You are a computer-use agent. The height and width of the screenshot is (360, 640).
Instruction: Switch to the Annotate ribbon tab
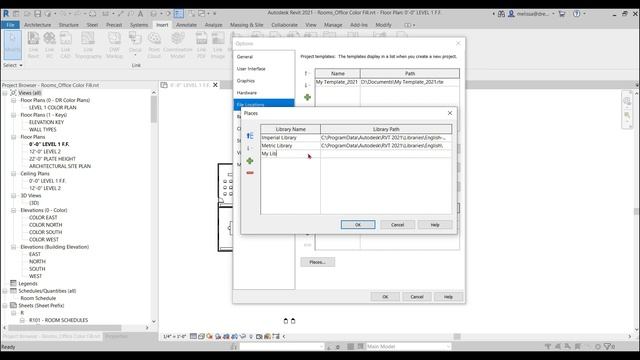[x=186, y=25]
